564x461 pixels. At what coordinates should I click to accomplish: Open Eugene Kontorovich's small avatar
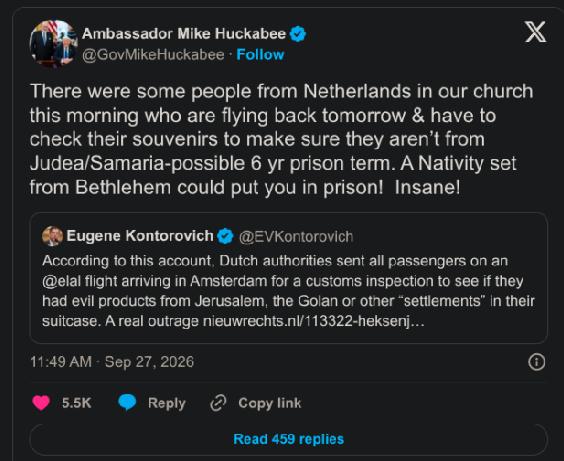coord(53,236)
